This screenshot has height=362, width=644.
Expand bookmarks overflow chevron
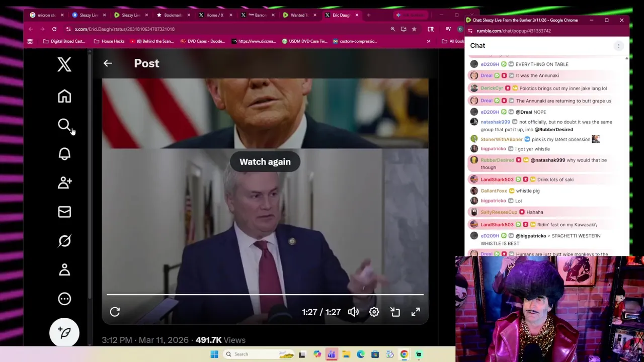(x=429, y=41)
